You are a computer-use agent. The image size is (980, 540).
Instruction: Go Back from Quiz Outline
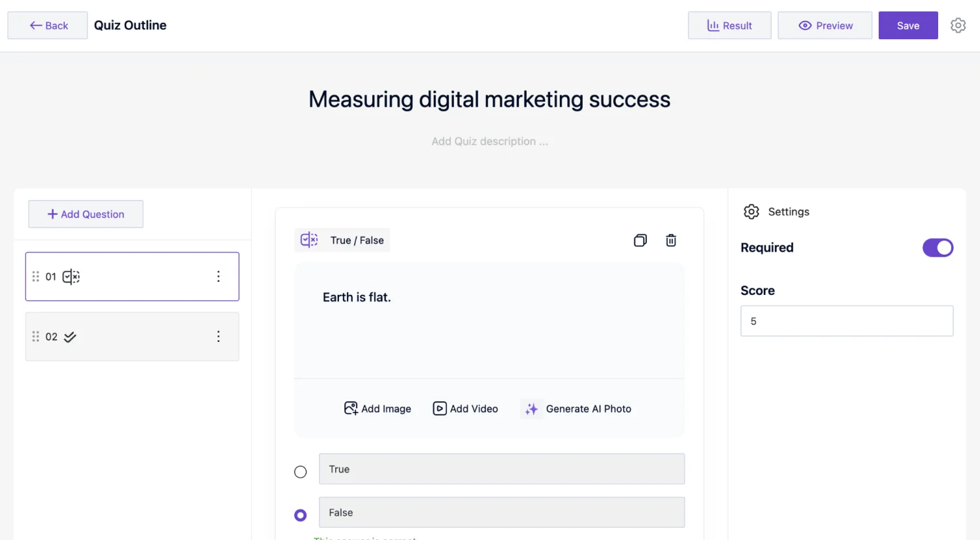pyautogui.click(x=47, y=25)
